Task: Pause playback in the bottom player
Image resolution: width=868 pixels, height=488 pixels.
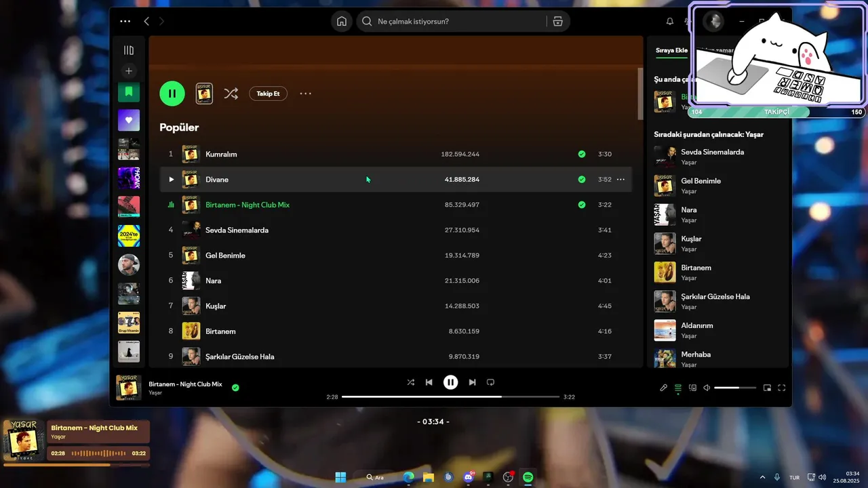Action: (450, 382)
